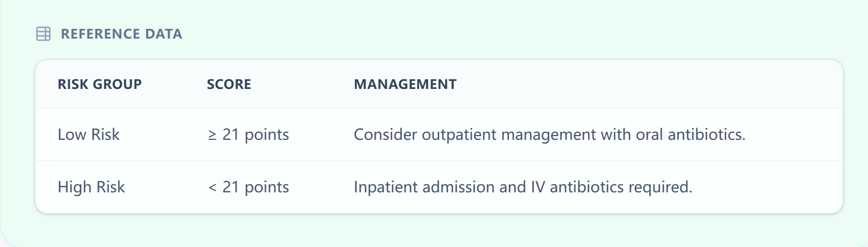Click the table icon beside Reference Data
The image size is (868, 247).
point(43,34)
